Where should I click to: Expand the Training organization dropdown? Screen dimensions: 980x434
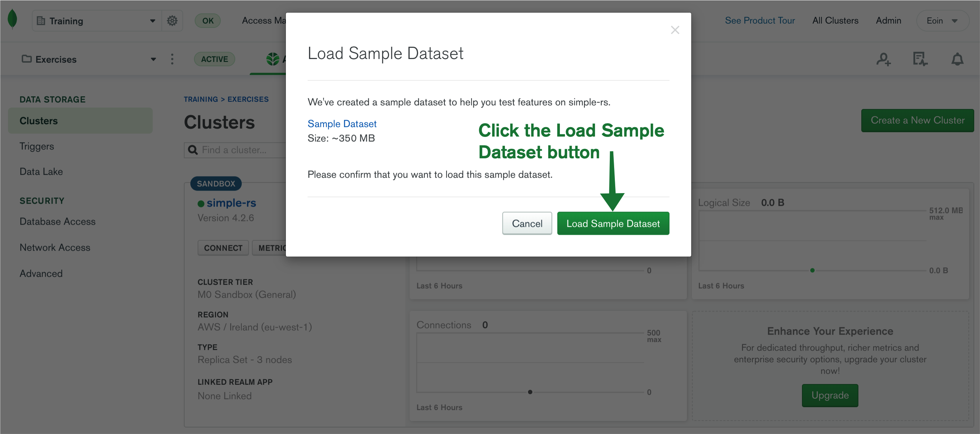[153, 21]
